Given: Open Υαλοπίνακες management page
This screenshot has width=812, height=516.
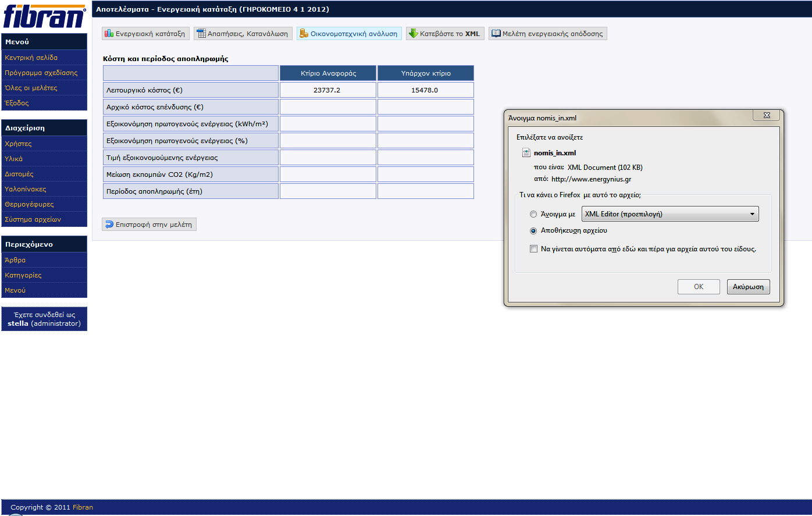Looking at the screenshot, I should point(26,189).
